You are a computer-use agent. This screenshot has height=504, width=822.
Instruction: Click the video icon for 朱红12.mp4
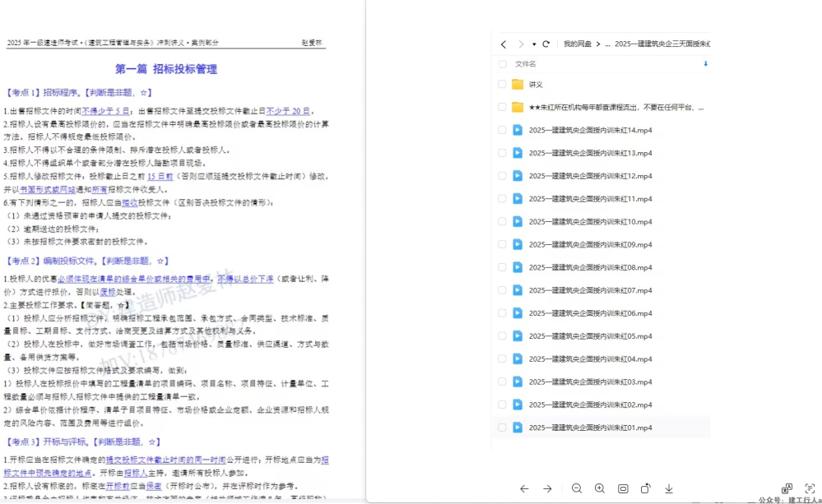518,176
